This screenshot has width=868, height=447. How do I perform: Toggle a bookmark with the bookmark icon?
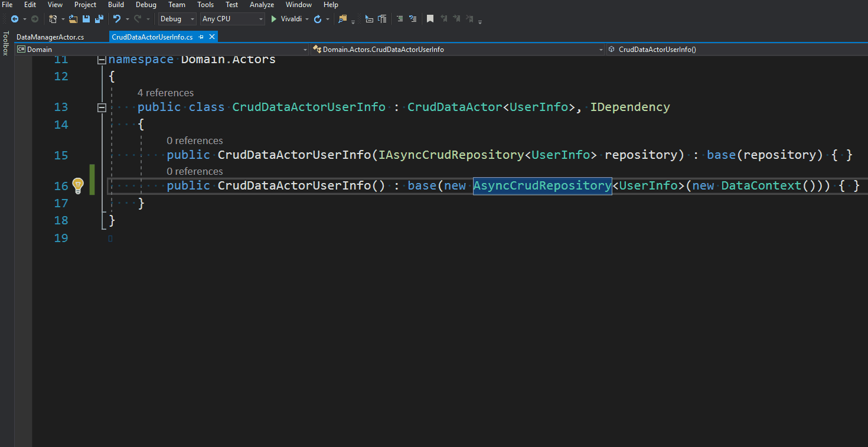point(430,19)
